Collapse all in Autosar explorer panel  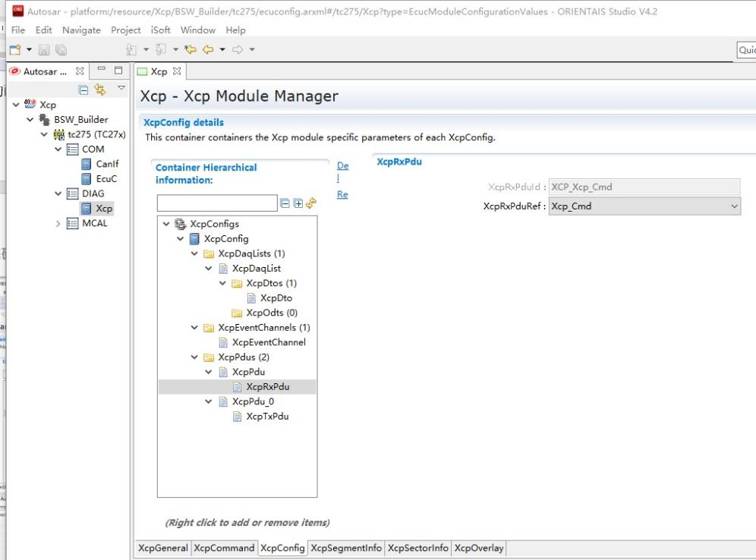click(x=84, y=90)
